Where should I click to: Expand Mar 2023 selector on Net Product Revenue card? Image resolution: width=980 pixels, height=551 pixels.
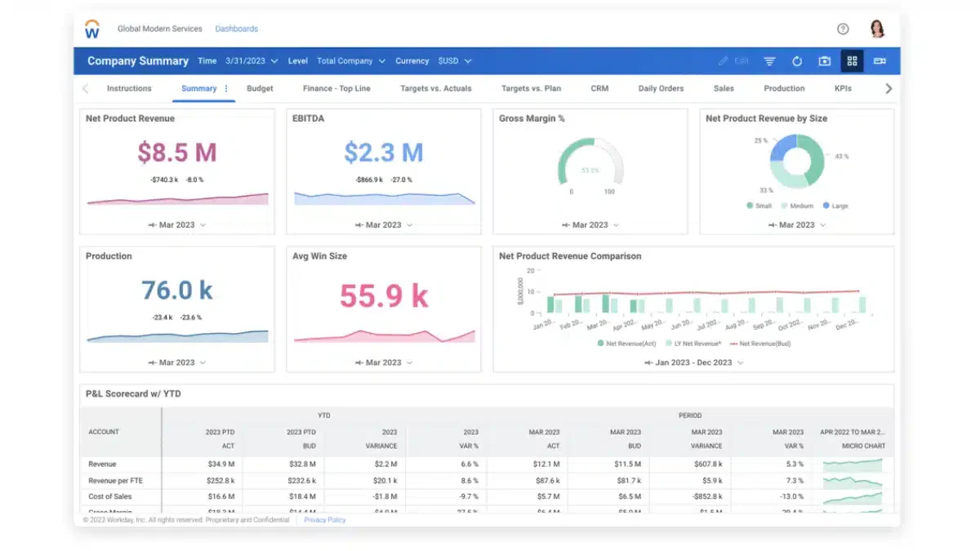[x=177, y=224]
